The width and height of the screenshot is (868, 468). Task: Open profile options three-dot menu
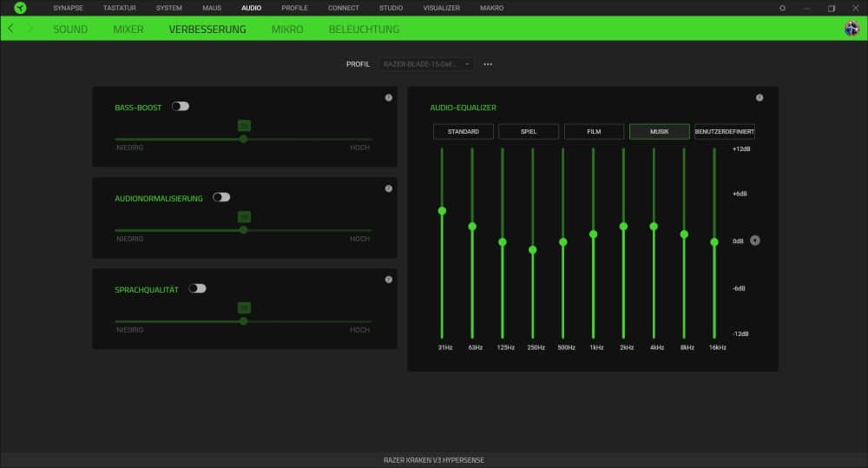488,64
